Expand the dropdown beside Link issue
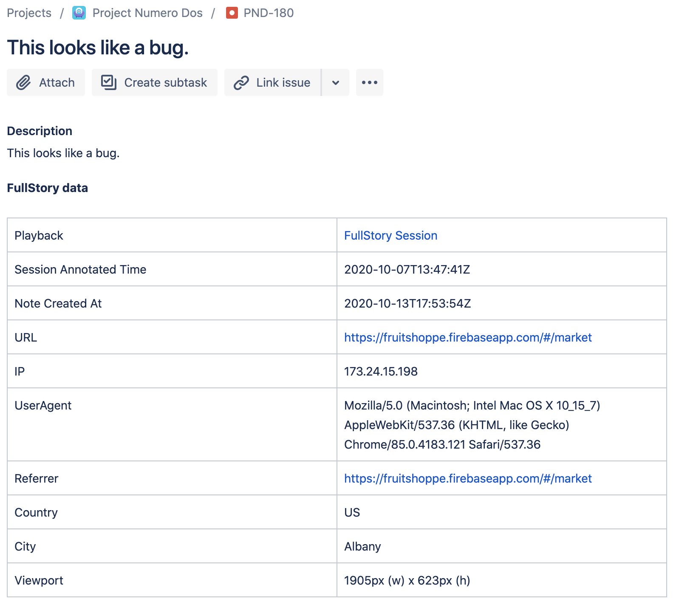The height and width of the screenshot is (616, 679). pyautogui.click(x=335, y=82)
